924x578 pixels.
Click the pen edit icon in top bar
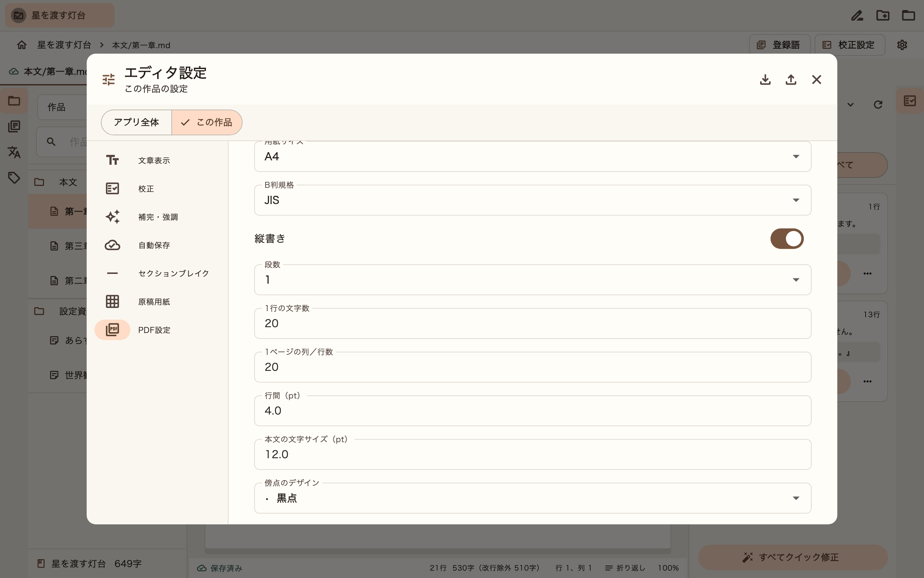pyautogui.click(x=857, y=15)
